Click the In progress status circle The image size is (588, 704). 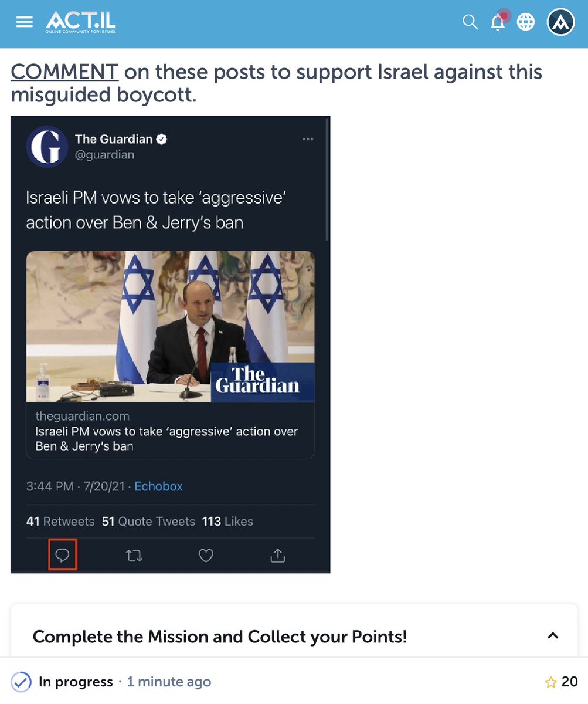click(21, 682)
